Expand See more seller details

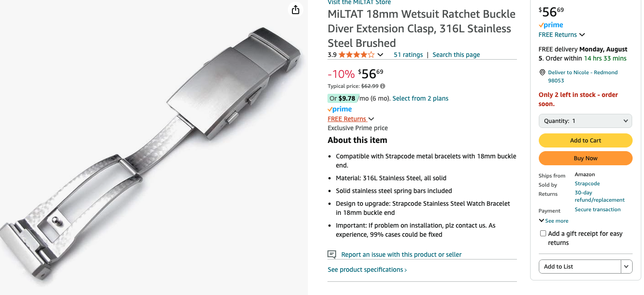tap(554, 221)
